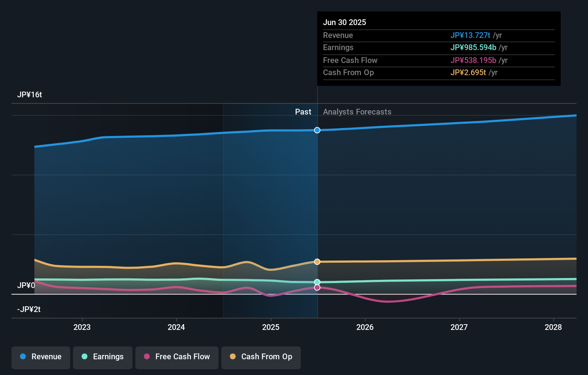Switch to the Past section of the chart
Screen dimensions: 588x375
point(303,112)
